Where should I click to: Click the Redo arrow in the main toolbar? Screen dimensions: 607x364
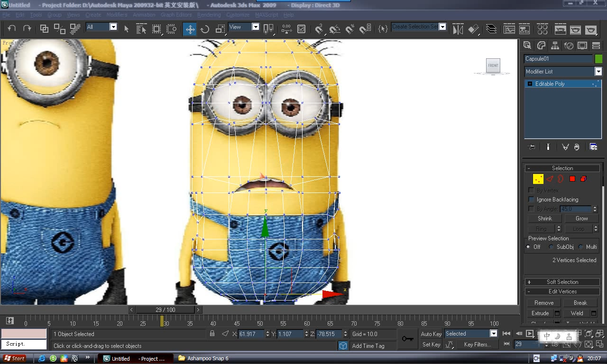27,29
